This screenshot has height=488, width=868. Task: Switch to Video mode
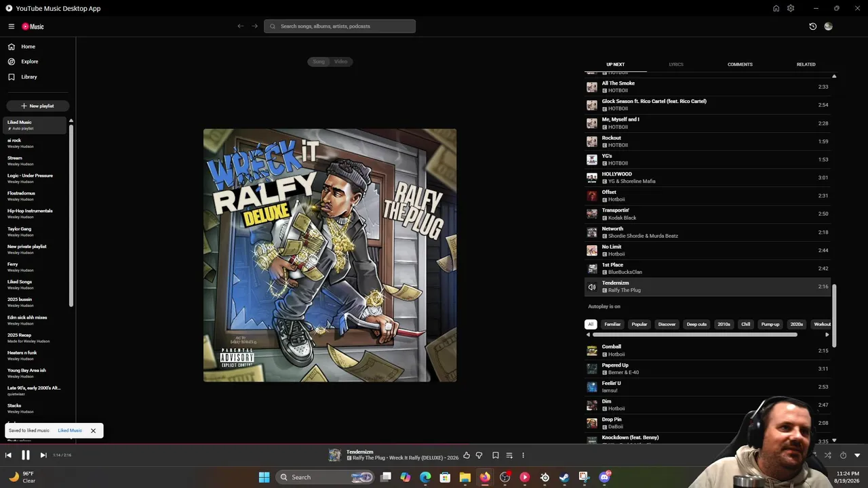tap(340, 62)
